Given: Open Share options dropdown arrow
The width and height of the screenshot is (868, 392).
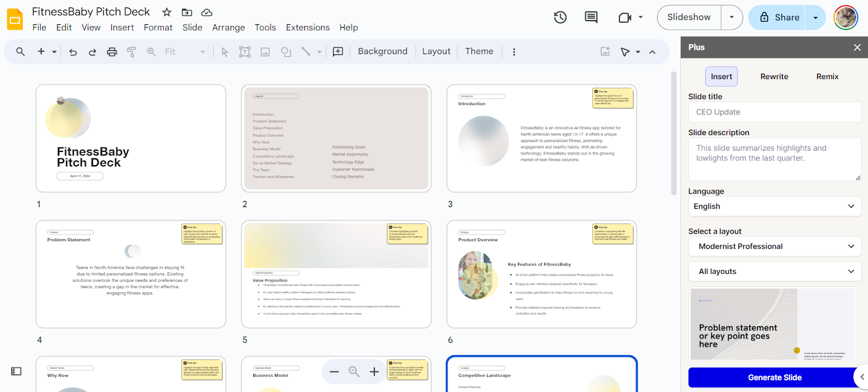Looking at the screenshot, I should tap(815, 18).
